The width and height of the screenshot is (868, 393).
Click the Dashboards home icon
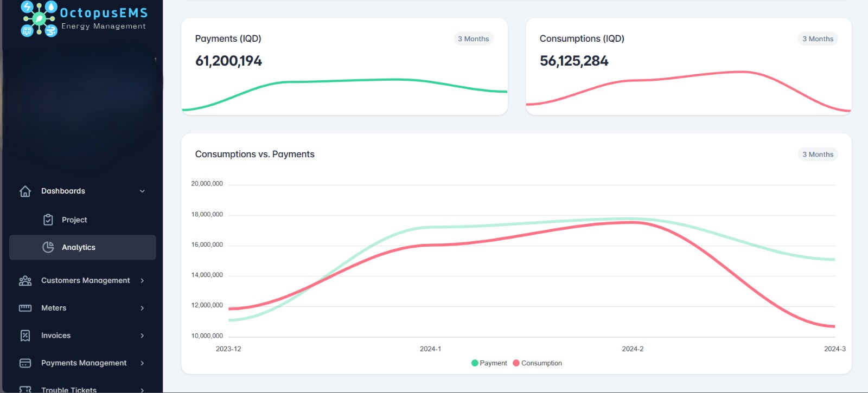coord(25,191)
